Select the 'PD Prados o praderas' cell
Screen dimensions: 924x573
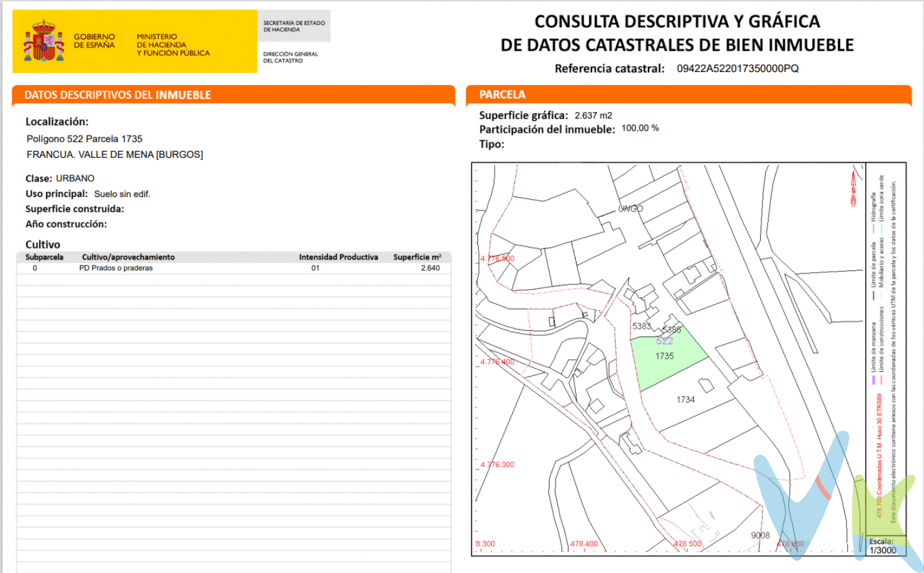click(x=116, y=268)
